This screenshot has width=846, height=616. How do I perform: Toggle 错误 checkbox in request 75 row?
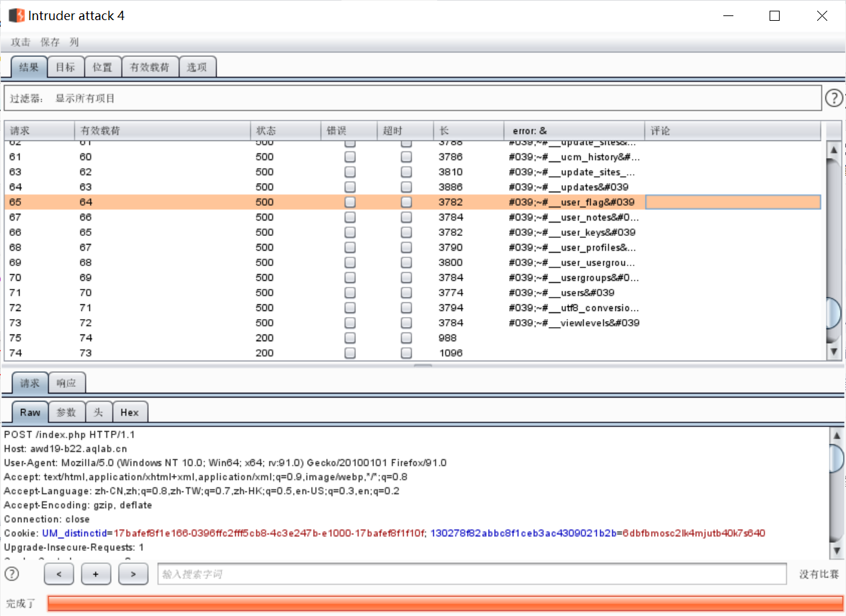coord(350,338)
